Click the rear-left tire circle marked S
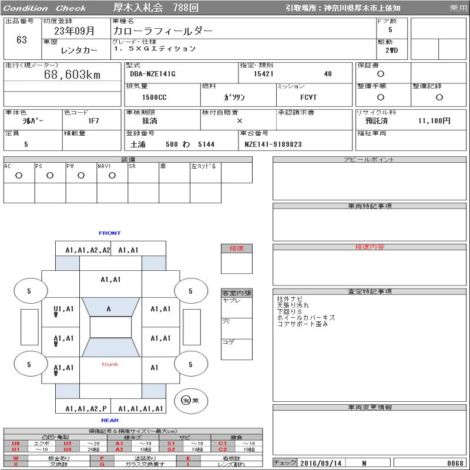 tap(30, 364)
